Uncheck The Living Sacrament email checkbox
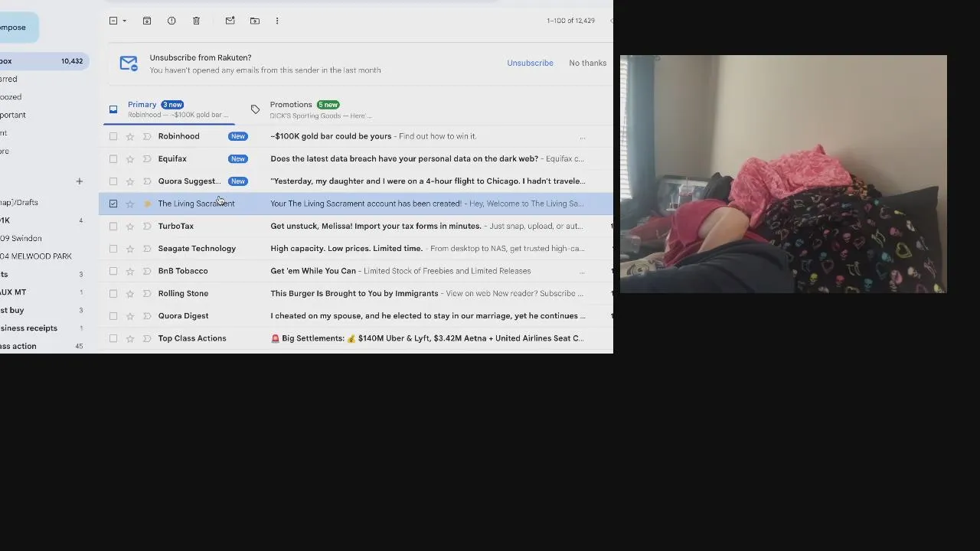The width and height of the screenshot is (980, 551). 113,204
